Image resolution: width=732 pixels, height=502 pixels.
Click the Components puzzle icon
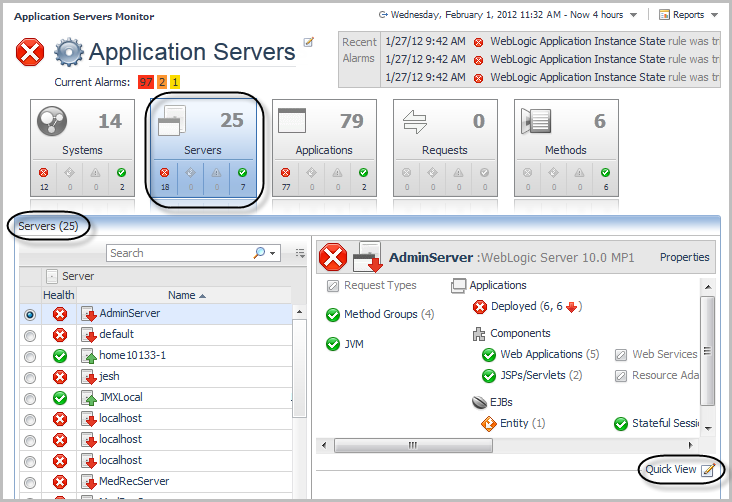[479, 334]
